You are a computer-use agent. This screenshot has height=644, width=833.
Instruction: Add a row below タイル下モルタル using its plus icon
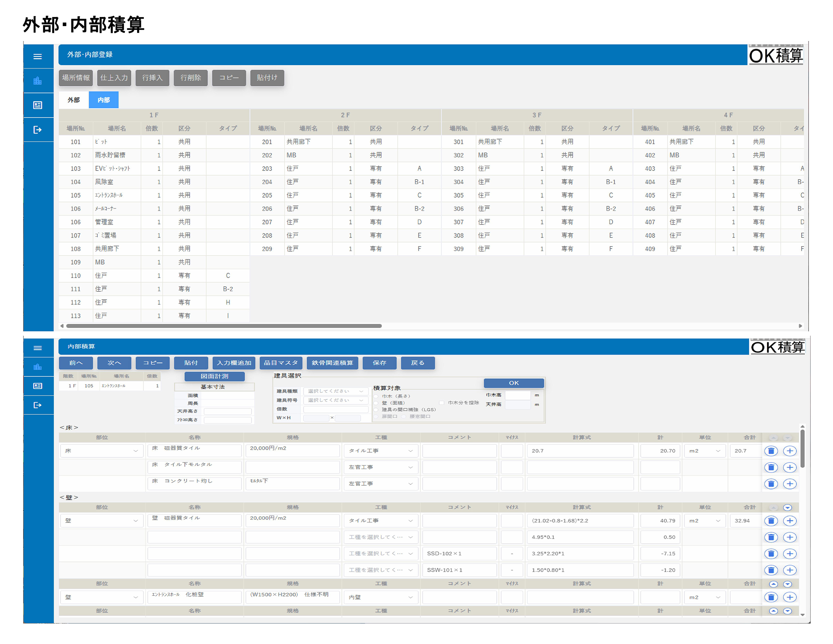(789, 467)
